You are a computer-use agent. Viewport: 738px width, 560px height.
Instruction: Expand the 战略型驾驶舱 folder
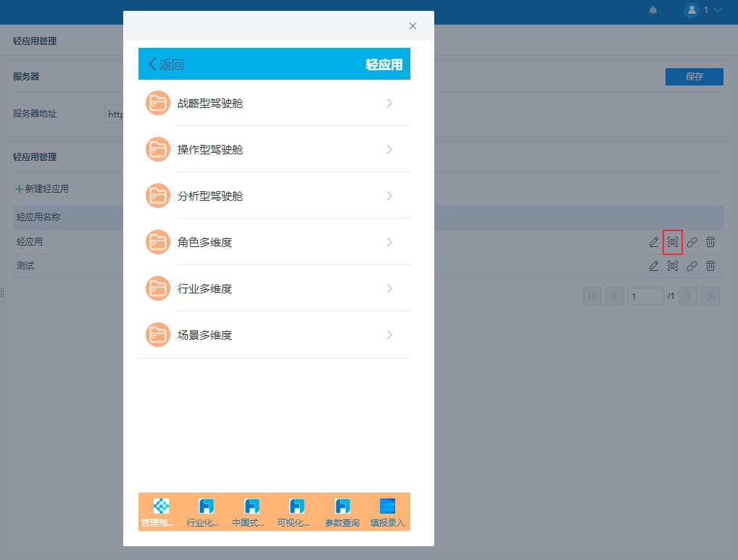[x=275, y=103]
